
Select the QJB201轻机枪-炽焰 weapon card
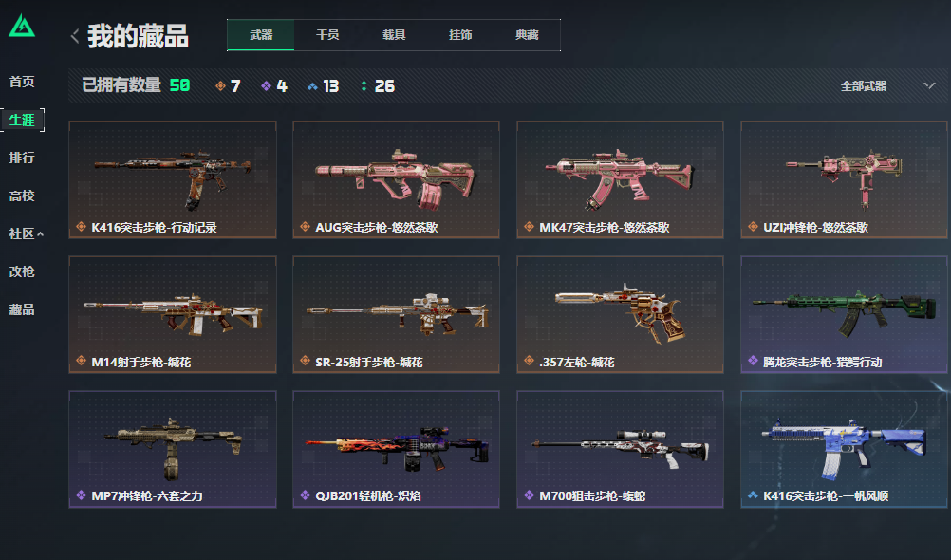pos(396,449)
